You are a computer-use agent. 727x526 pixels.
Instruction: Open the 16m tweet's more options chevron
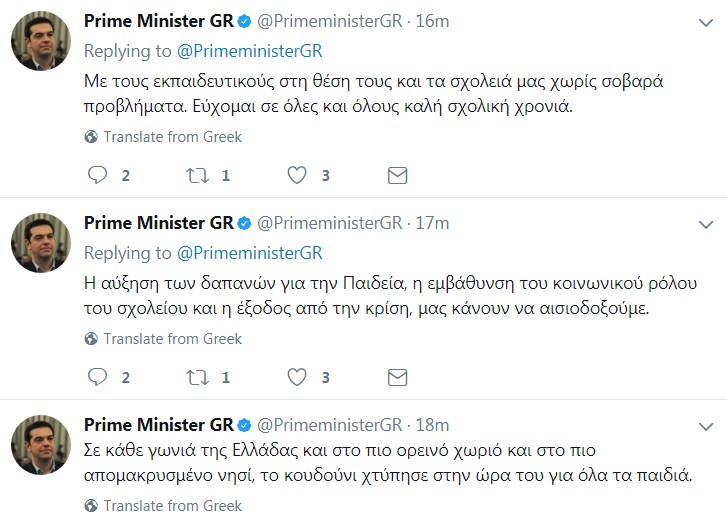point(706,22)
